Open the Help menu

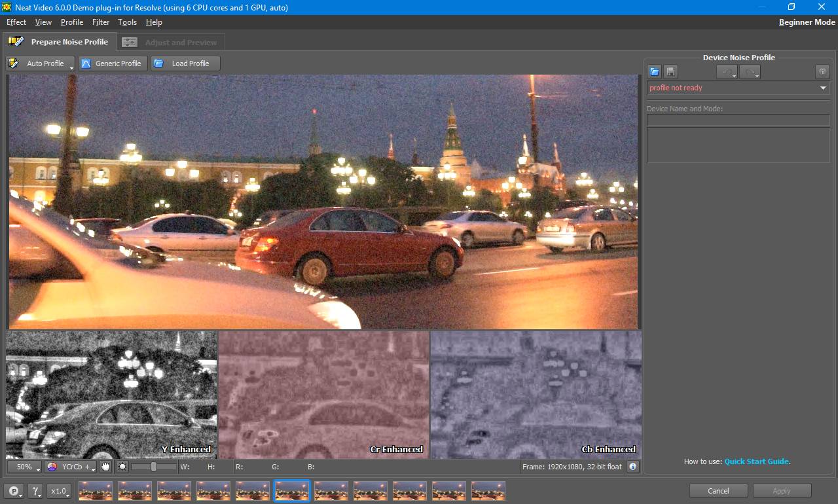coord(154,22)
